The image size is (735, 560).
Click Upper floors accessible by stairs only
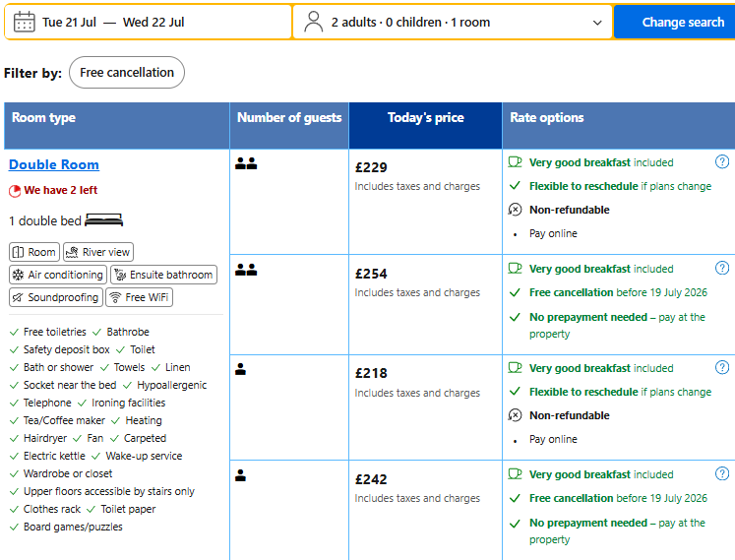pos(109,491)
